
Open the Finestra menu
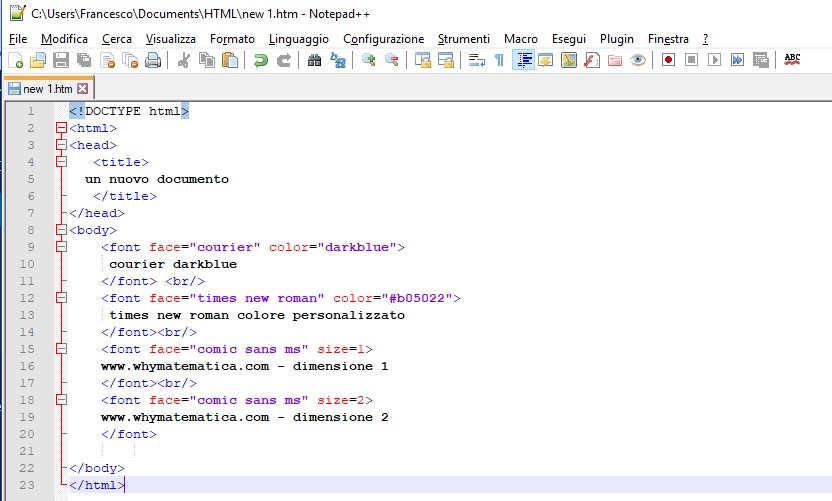tap(668, 39)
